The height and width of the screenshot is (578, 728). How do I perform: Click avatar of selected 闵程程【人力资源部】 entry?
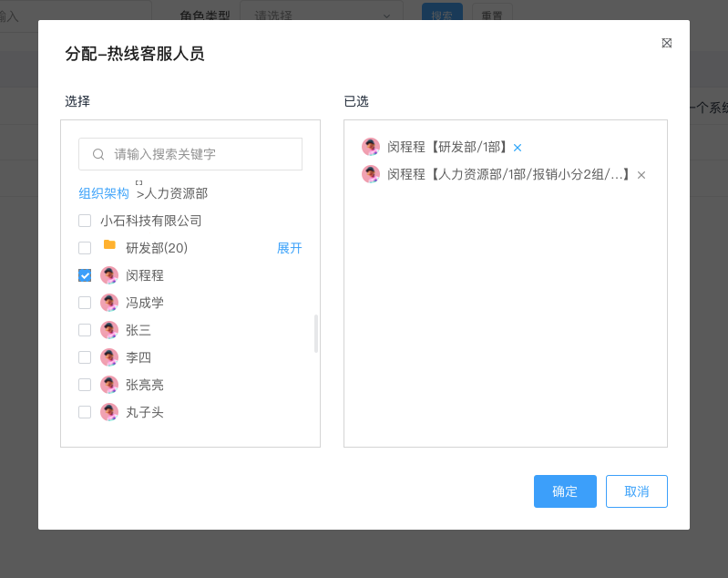371,174
